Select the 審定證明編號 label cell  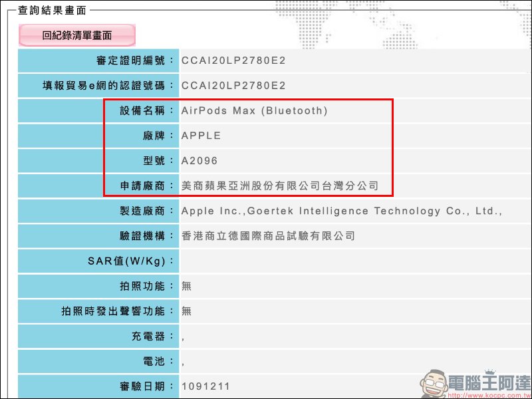tap(98, 61)
